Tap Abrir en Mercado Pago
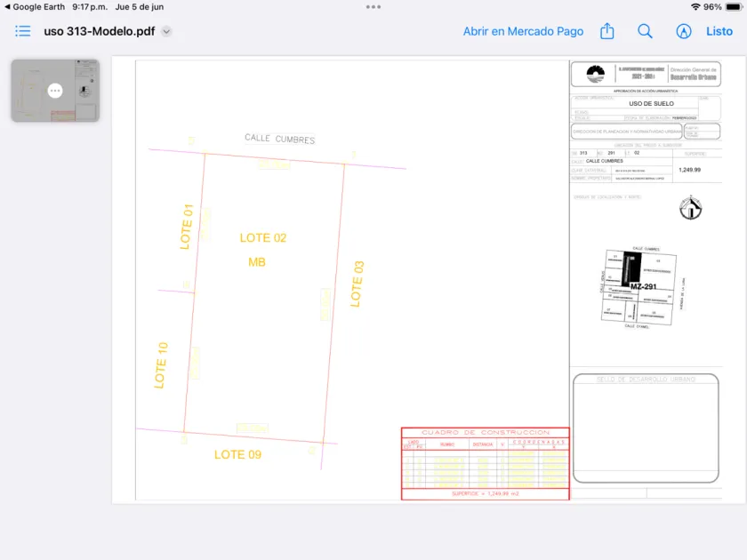Screen dimensions: 747x560 coord(523,31)
